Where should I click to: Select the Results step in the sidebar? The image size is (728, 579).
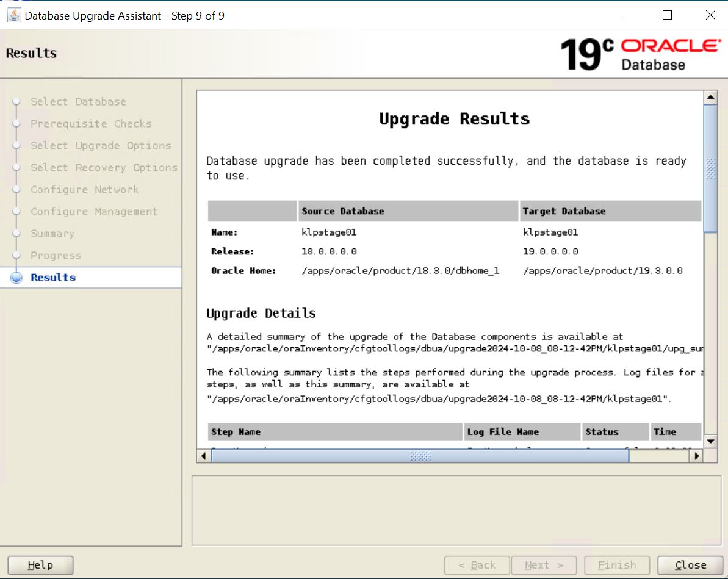click(x=53, y=277)
